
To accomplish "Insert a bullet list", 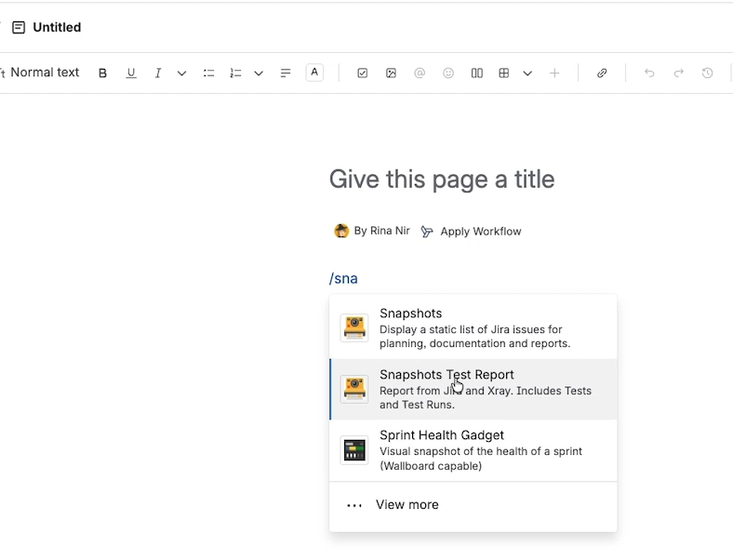I will 208,73.
